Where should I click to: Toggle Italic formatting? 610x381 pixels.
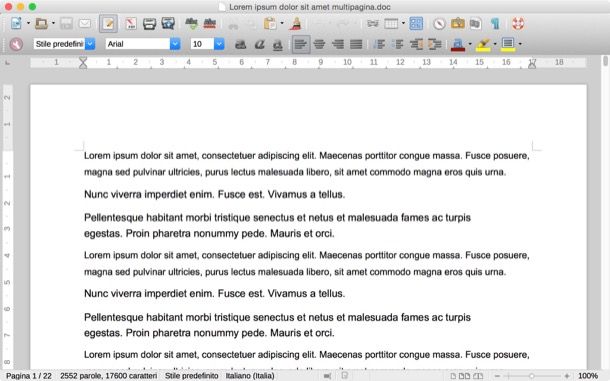pos(259,44)
